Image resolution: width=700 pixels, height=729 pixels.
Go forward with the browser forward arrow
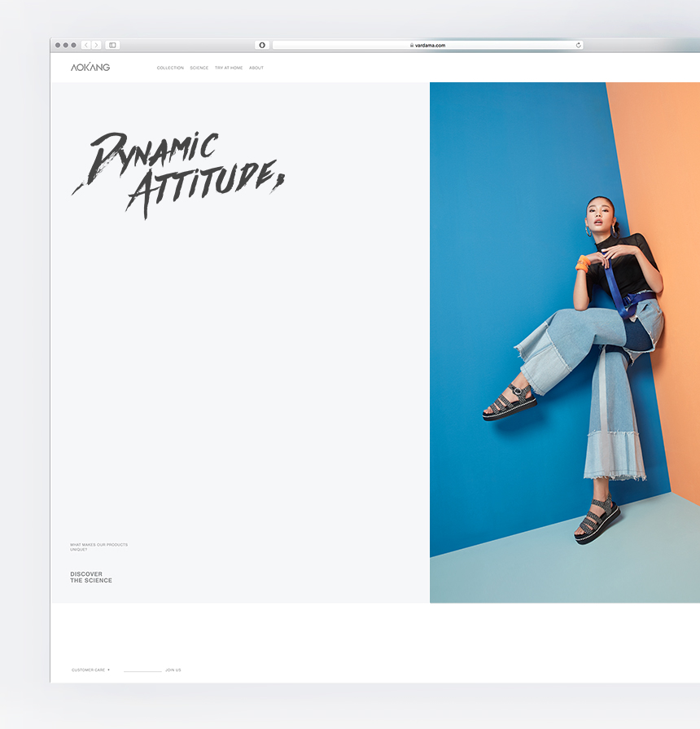click(97, 45)
